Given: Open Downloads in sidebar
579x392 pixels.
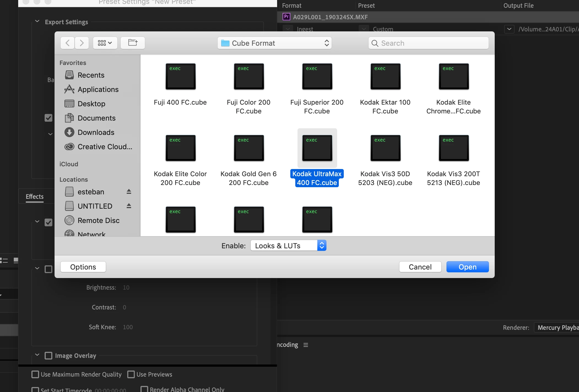Looking at the screenshot, I should (x=96, y=132).
